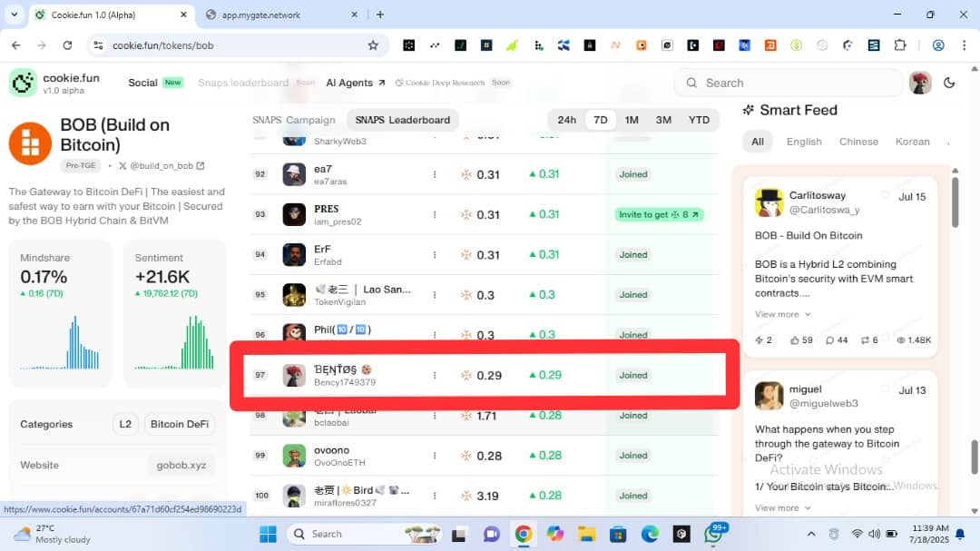
Task: Select the 24h time range
Action: pyautogui.click(x=567, y=120)
